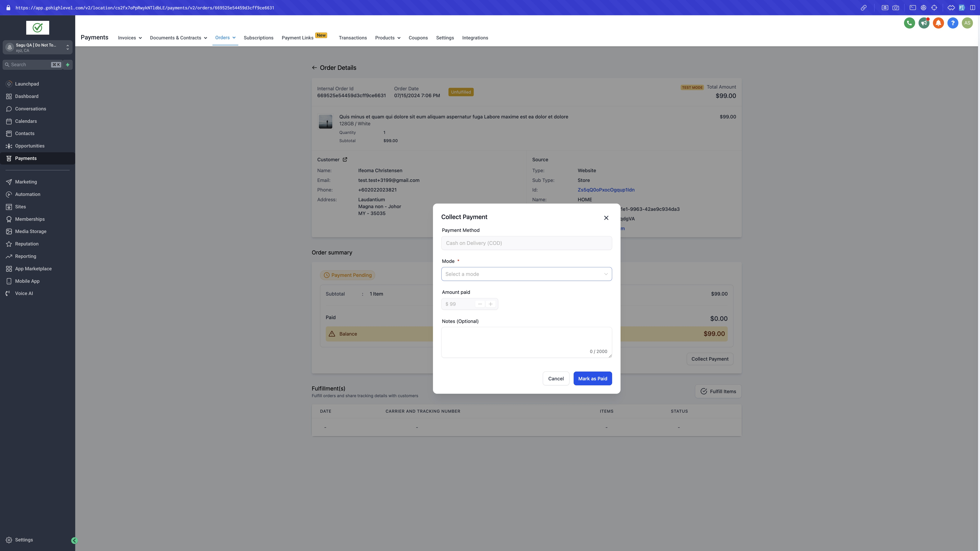Open the notifications bell icon
The height and width of the screenshot is (551, 980).
pyautogui.click(x=938, y=23)
